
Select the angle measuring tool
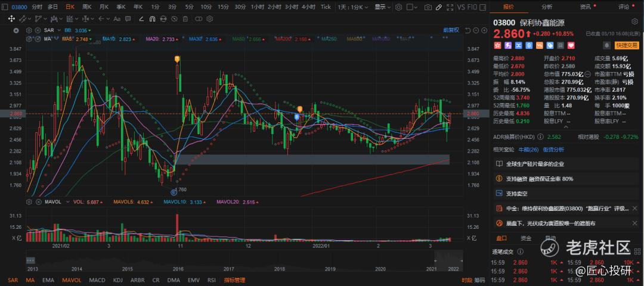click(141, 18)
